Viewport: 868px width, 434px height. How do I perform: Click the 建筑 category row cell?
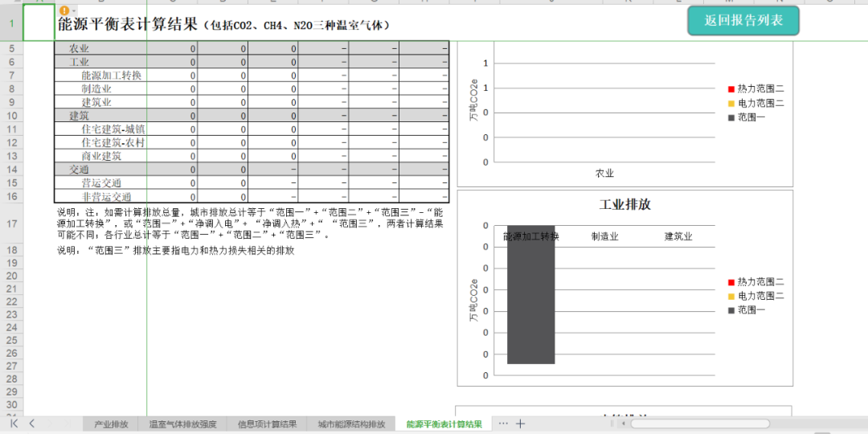(x=100, y=116)
